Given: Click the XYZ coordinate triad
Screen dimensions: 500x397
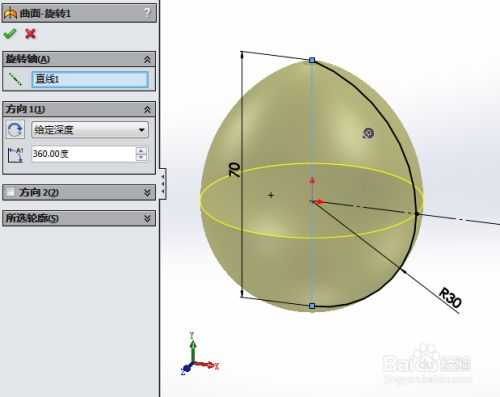Looking at the screenshot, I should pyautogui.click(x=199, y=354).
